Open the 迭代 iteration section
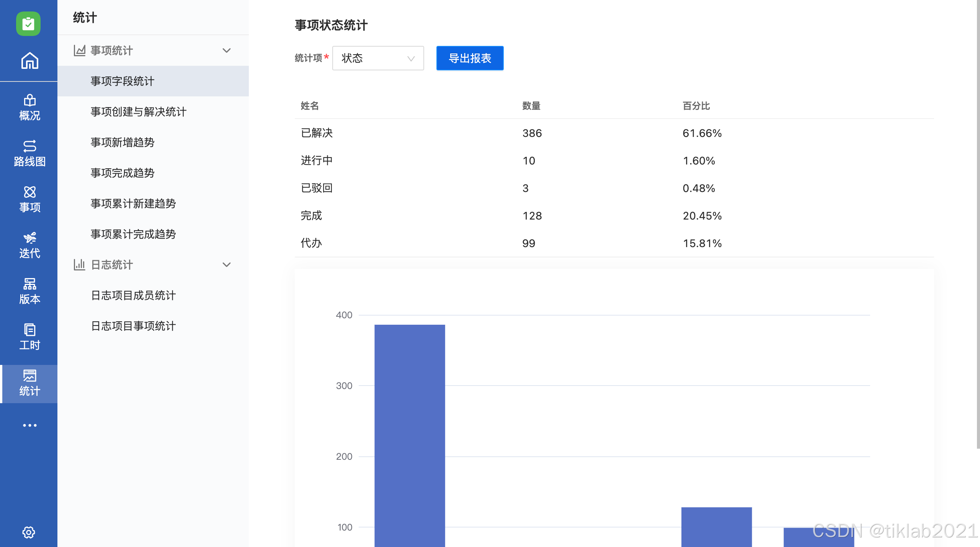This screenshot has height=547, width=980. [x=29, y=245]
